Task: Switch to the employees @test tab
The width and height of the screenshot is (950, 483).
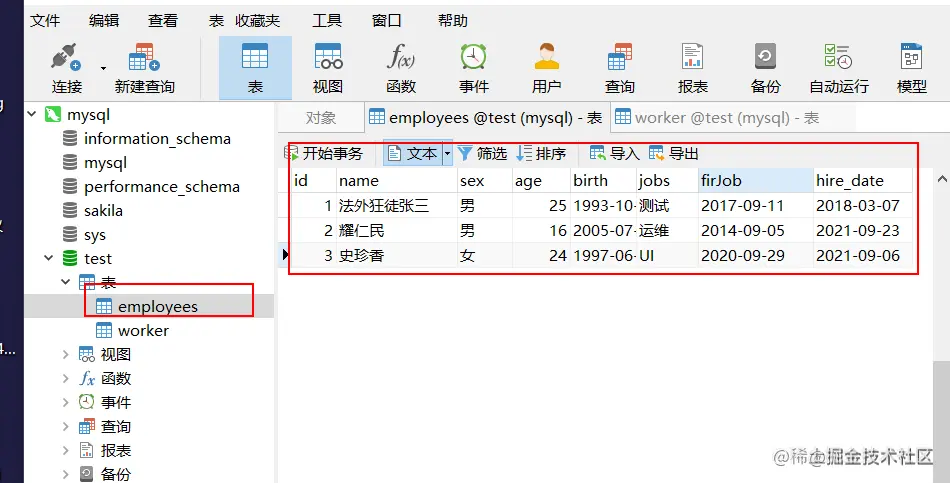Action: point(485,118)
